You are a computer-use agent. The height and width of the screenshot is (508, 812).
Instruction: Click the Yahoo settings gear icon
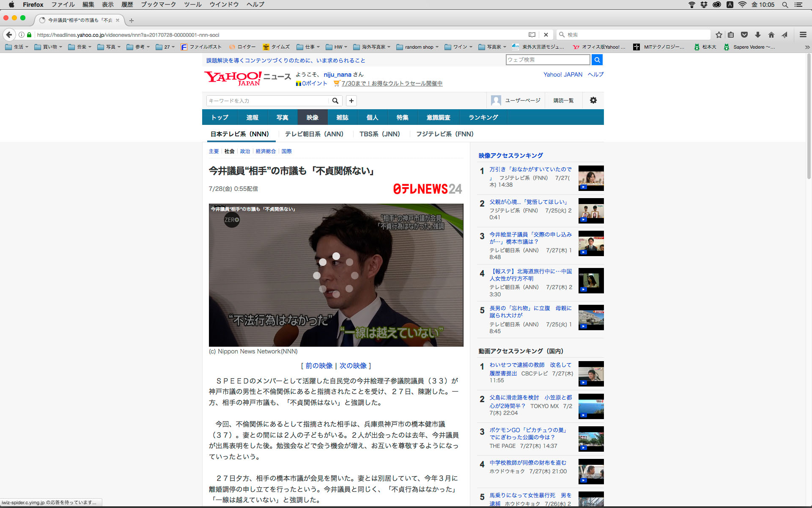[x=593, y=100]
